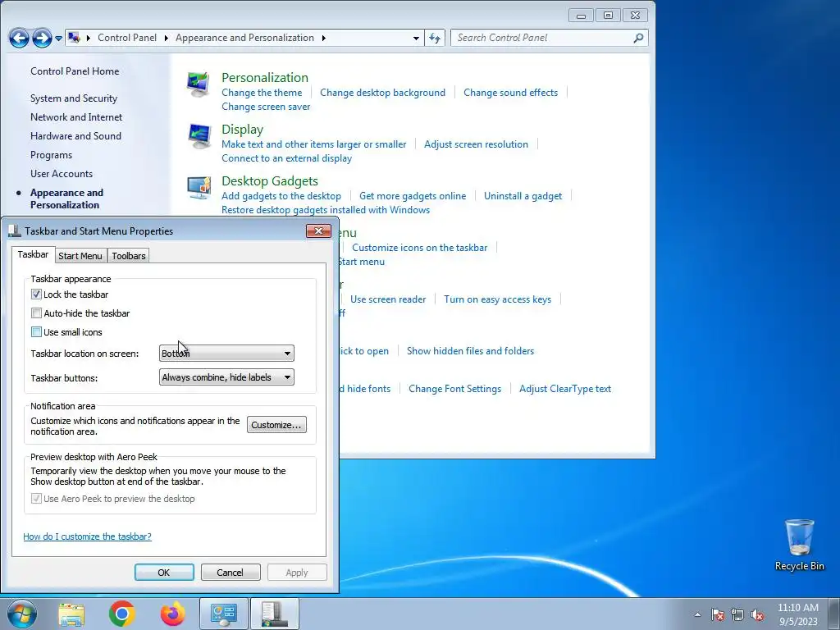Click the Customize... notification area button
This screenshot has height=630, width=840.
click(276, 425)
